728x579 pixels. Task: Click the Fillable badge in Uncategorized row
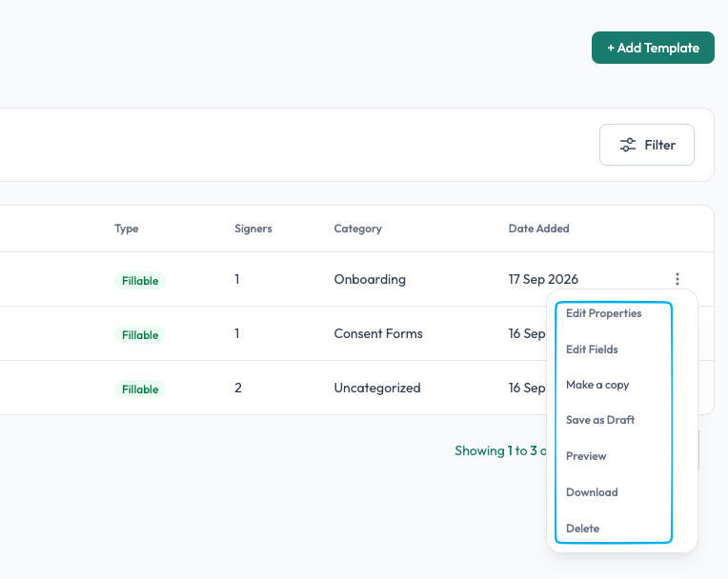point(140,389)
